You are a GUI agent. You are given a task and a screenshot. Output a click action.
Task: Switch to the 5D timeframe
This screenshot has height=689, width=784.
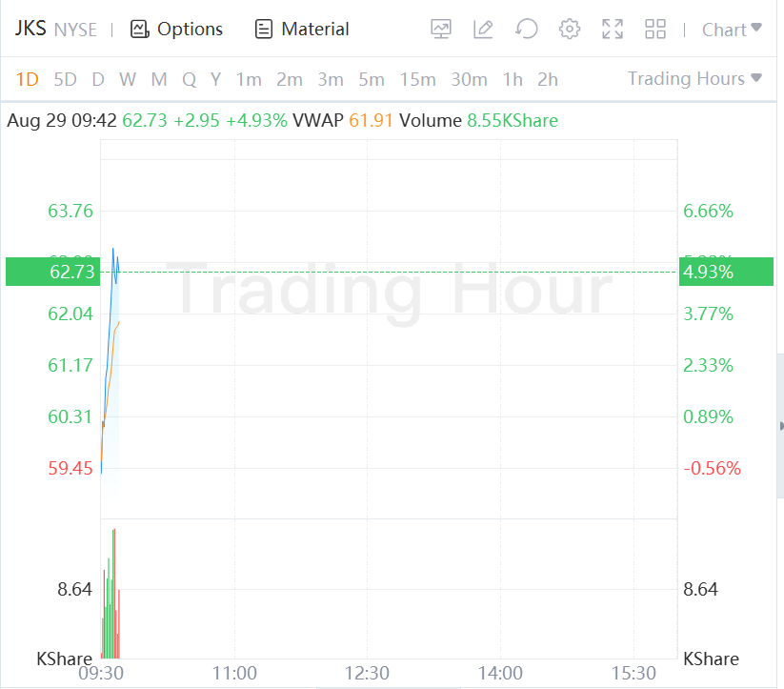(65, 79)
